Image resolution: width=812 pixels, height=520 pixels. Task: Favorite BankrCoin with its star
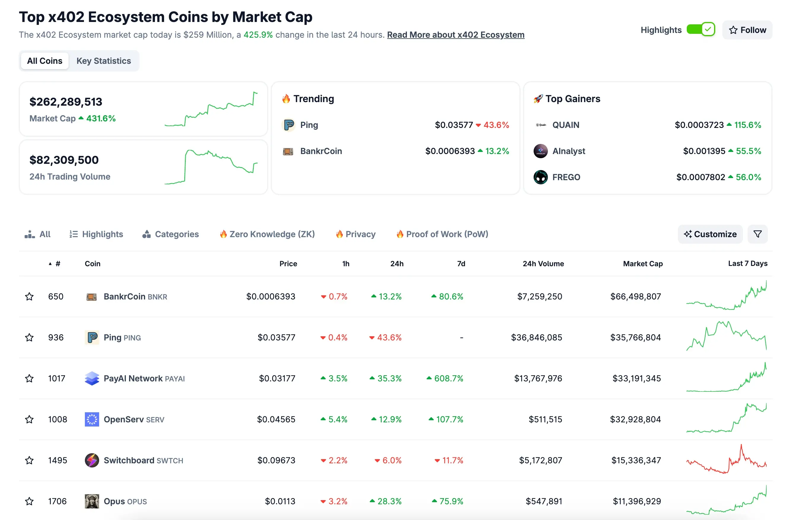[x=29, y=297]
